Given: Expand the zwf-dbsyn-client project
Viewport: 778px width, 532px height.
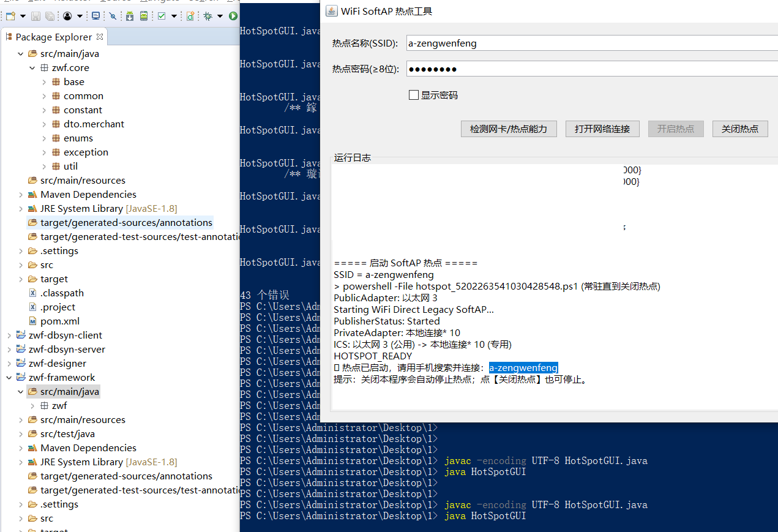Looking at the screenshot, I should coord(9,335).
